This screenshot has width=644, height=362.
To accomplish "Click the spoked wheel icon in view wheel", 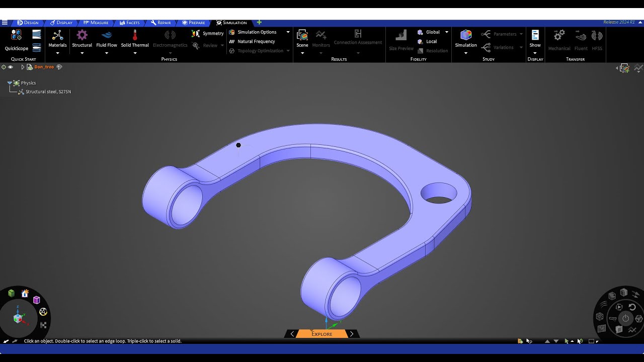I will click(43, 312).
